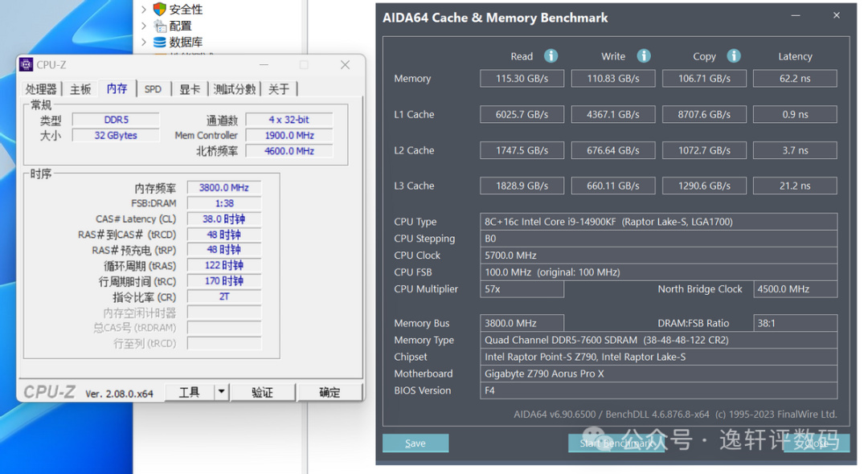This screenshot has width=868, height=474.
Task: Switch to the 处理器 tab in CPU-Z
Action: tap(41, 89)
